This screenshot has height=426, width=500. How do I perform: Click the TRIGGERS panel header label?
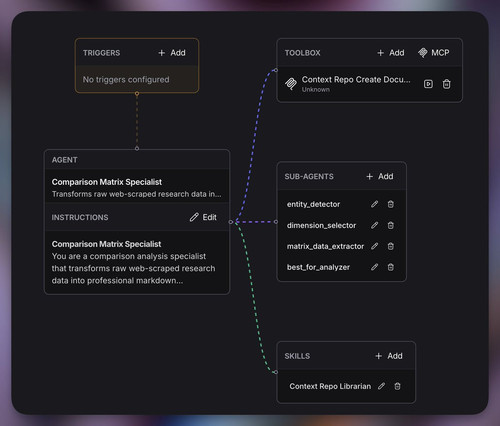coord(102,53)
